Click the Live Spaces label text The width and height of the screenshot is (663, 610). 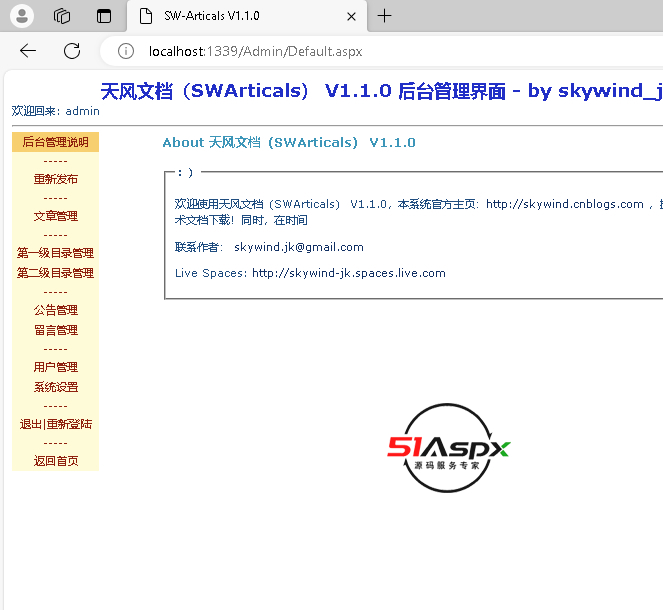(211, 273)
